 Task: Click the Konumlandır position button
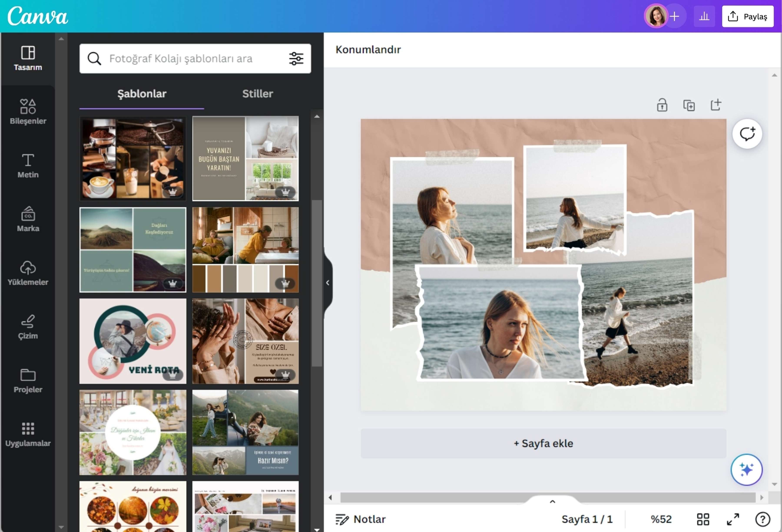368,50
